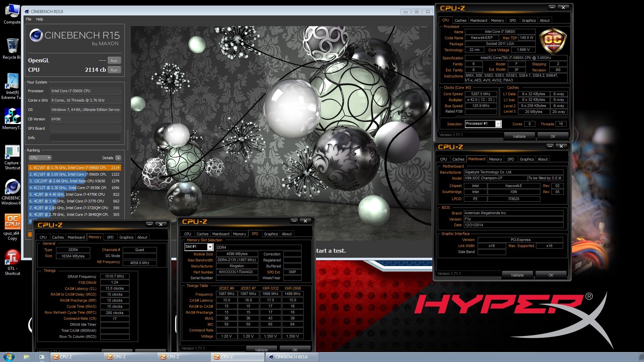
Task: Open the Recycle Bin desktop icon
Action: pos(12,49)
